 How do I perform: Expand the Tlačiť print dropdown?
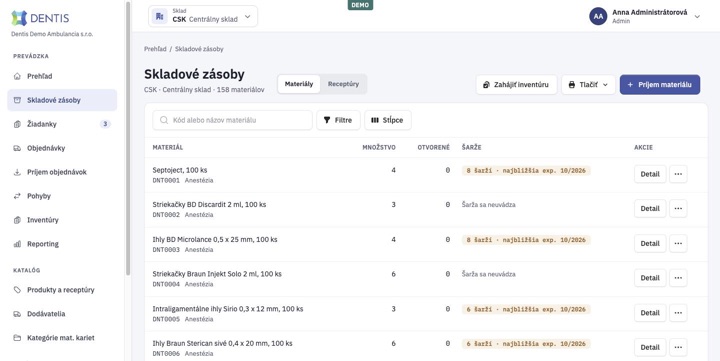pyautogui.click(x=605, y=85)
